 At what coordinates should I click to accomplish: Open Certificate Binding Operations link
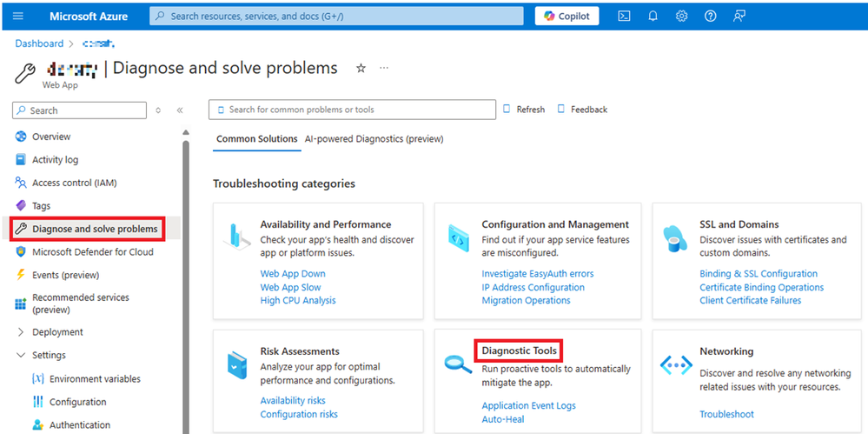point(762,287)
